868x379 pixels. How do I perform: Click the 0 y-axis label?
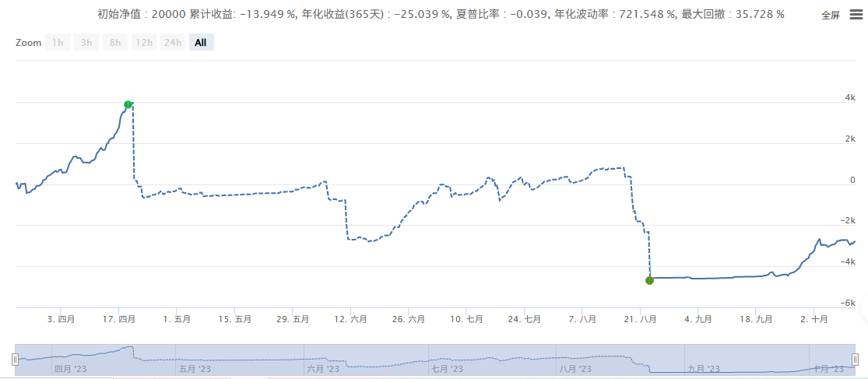pos(852,180)
